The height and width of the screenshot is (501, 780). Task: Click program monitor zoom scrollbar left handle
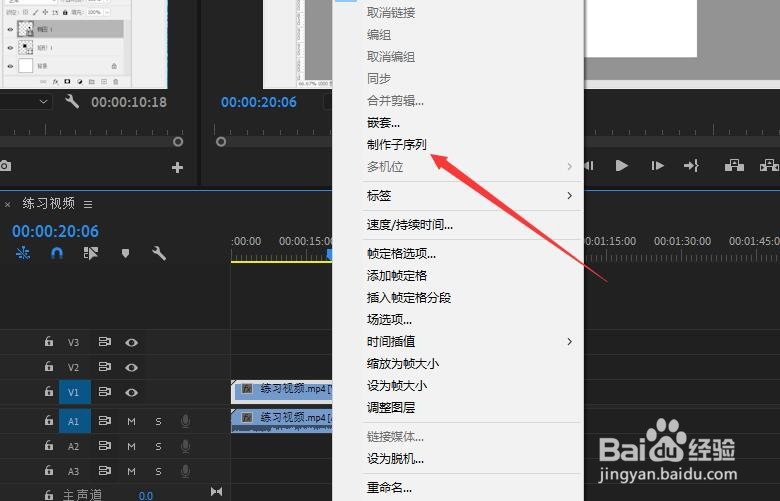pos(221,142)
